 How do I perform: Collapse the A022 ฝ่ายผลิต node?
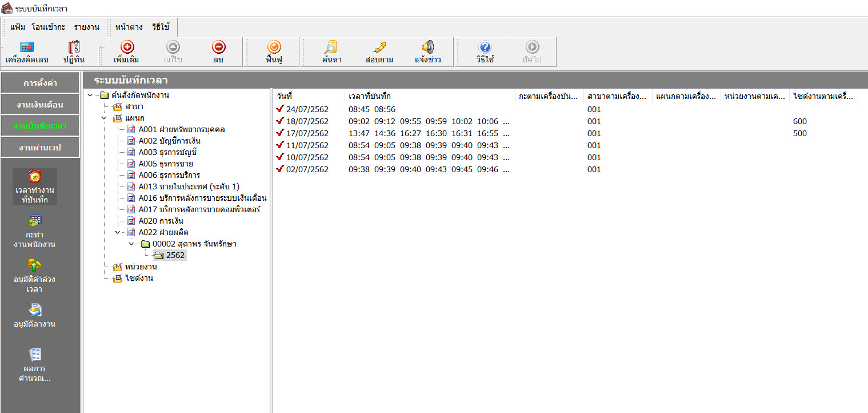click(x=117, y=232)
